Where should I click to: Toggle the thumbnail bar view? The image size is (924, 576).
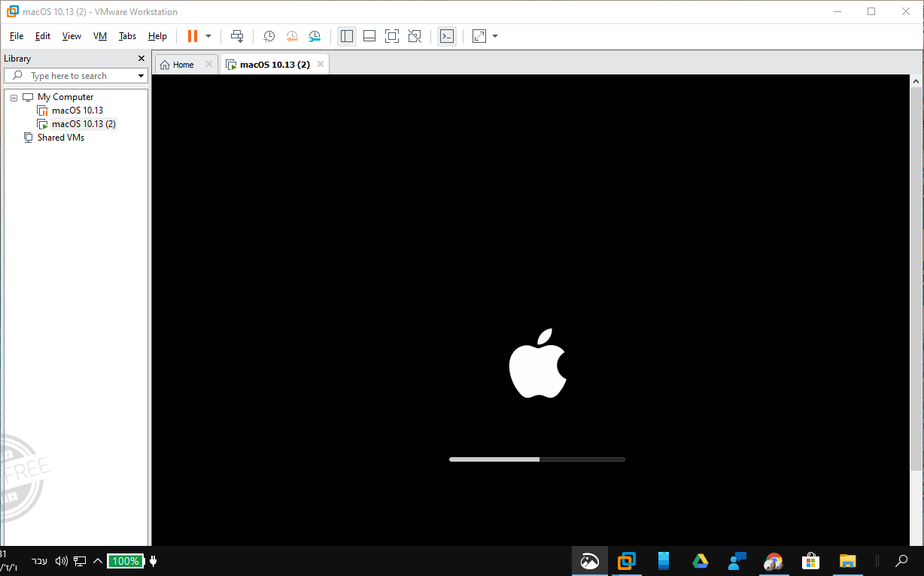pyautogui.click(x=369, y=36)
